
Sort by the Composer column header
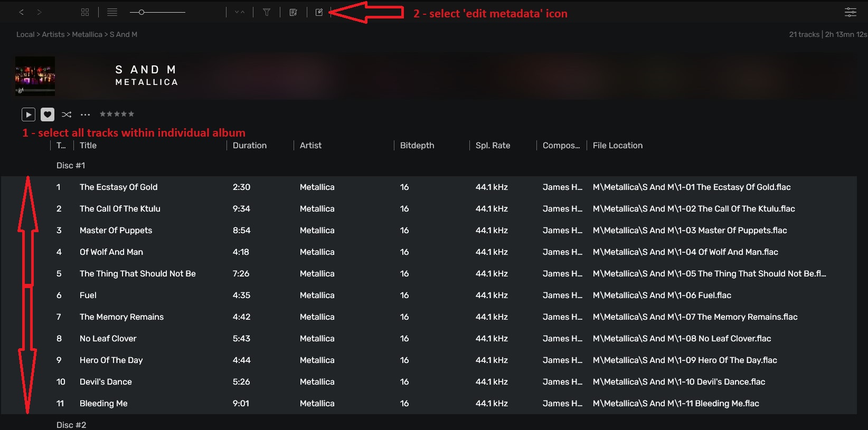(x=561, y=146)
